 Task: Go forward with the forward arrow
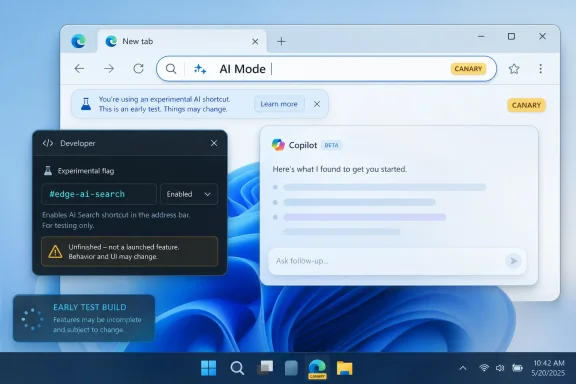[x=109, y=68]
